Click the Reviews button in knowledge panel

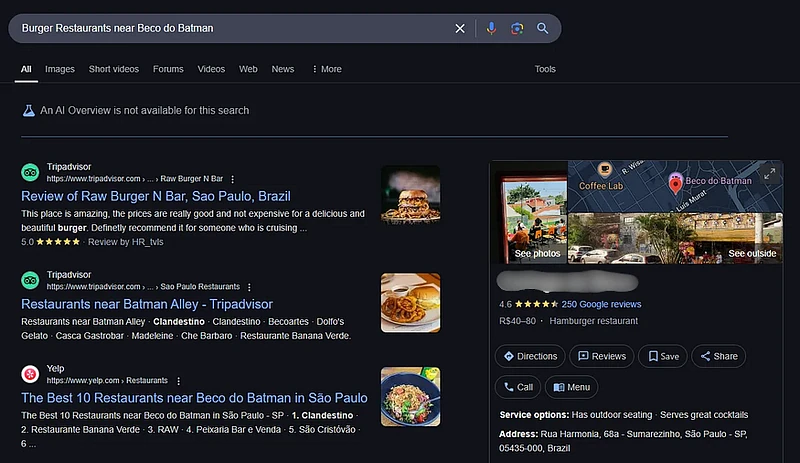coord(602,356)
